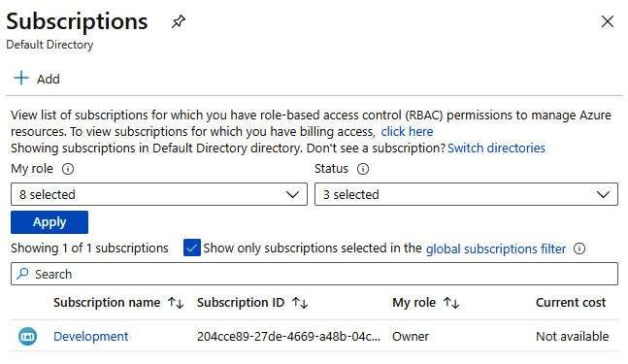Click the Add subscription button

pyautogui.click(x=37, y=79)
